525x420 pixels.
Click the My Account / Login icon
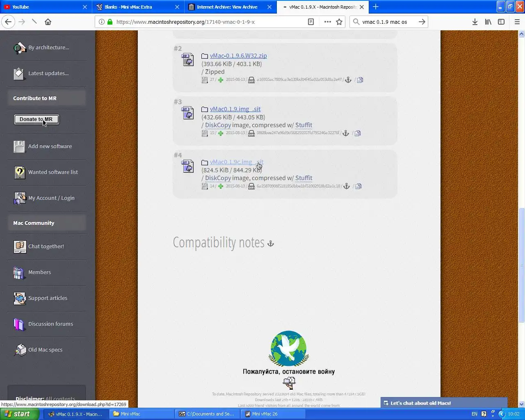click(19, 198)
